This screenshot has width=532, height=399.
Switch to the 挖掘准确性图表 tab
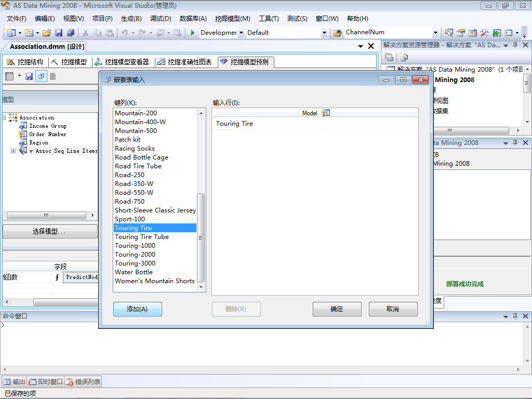point(185,62)
